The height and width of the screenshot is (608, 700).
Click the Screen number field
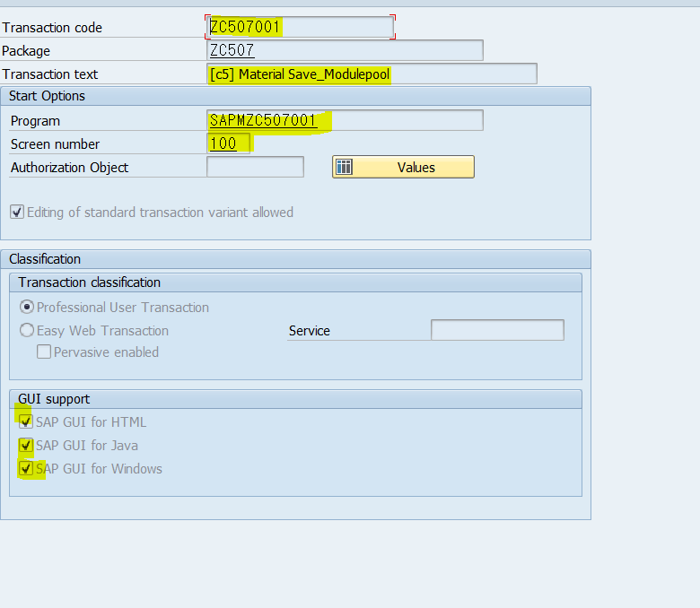point(229,143)
